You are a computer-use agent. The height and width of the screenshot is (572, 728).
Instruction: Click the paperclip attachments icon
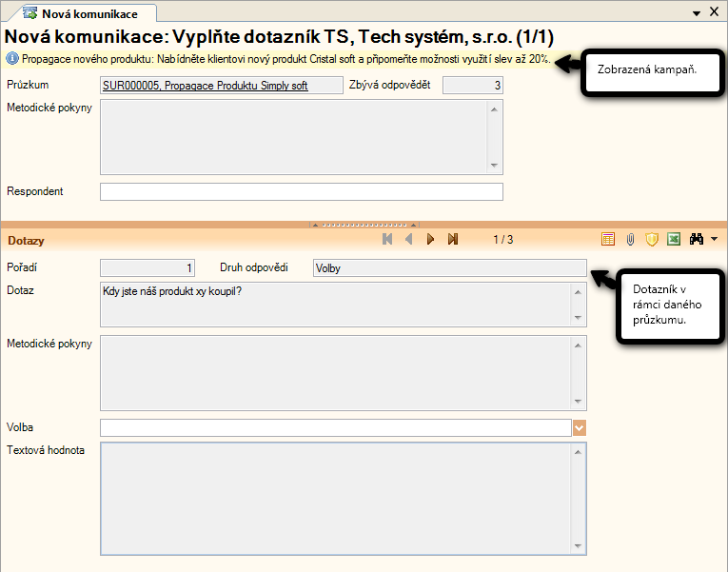pyautogui.click(x=630, y=240)
